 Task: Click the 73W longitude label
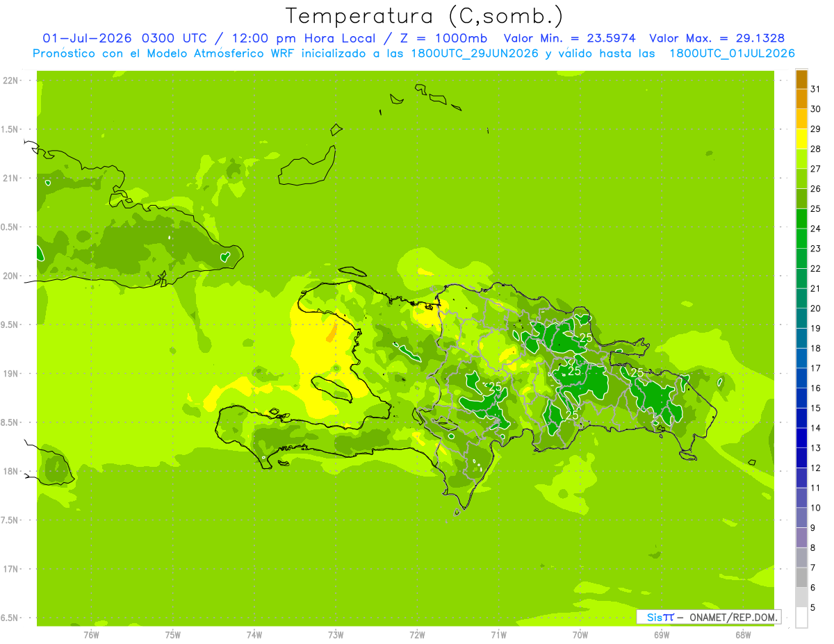pyautogui.click(x=336, y=634)
